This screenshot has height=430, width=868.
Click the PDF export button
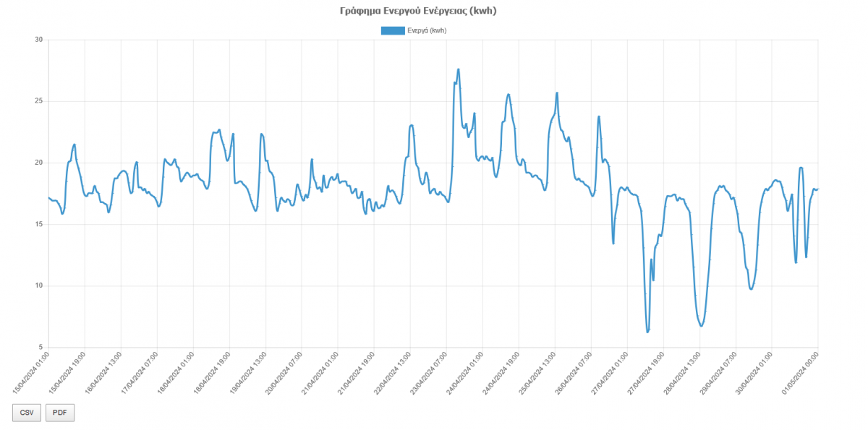pos(59,413)
